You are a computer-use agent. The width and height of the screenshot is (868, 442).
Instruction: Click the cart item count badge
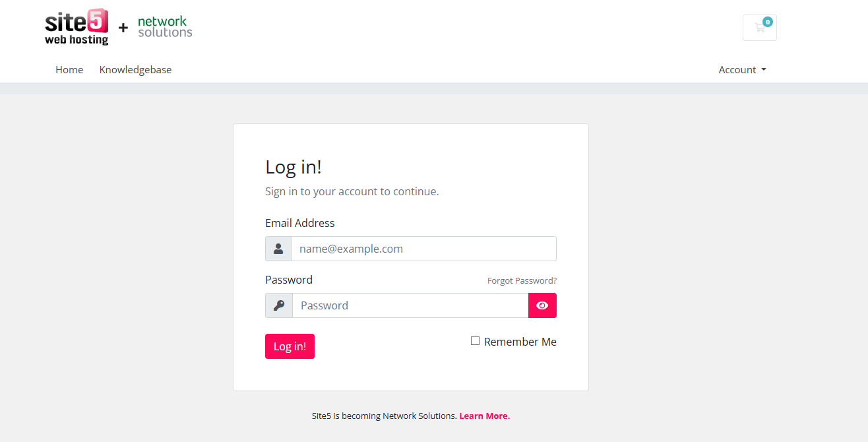pyautogui.click(x=768, y=22)
